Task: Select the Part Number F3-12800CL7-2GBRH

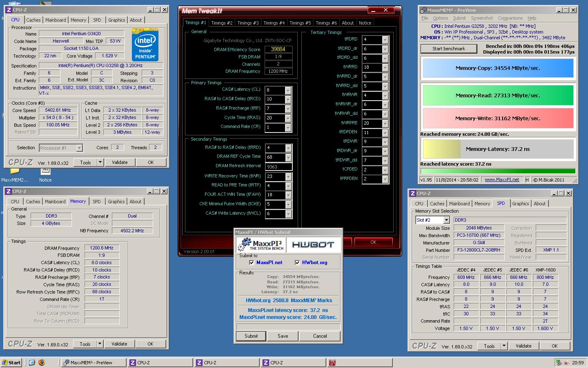Action: pyautogui.click(x=479, y=250)
